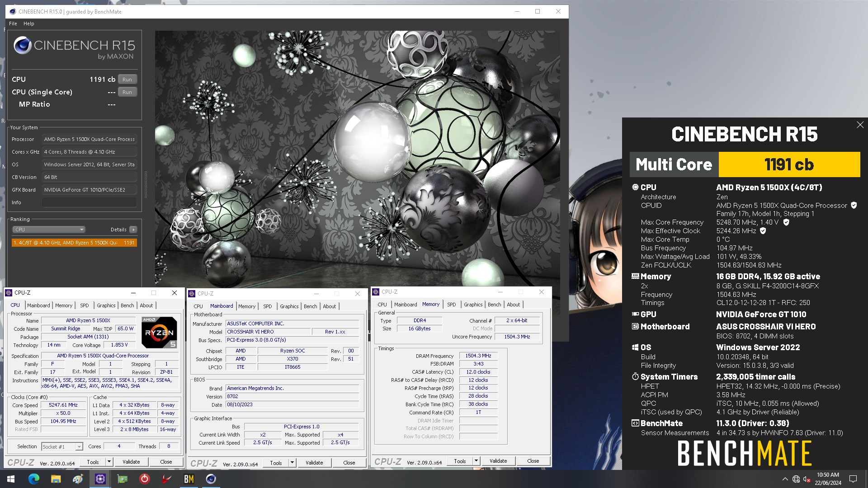The image size is (868, 488).
Task: Click the System Timers stopwatch icon
Action: tap(635, 376)
